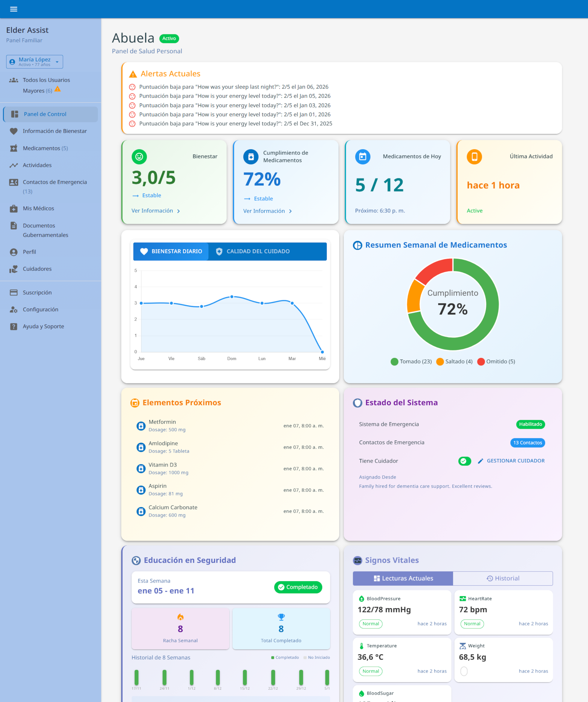Click the Signos Vitales monitor icon
The height and width of the screenshot is (702, 588).
(358, 561)
